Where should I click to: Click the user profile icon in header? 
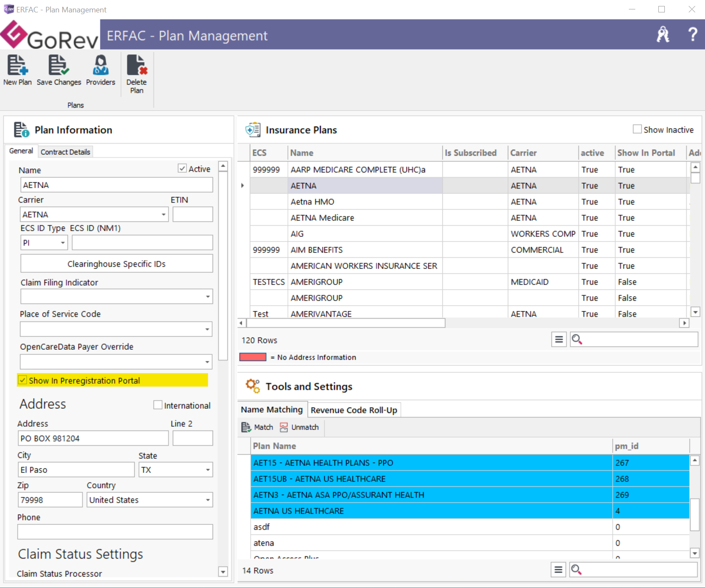click(663, 34)
